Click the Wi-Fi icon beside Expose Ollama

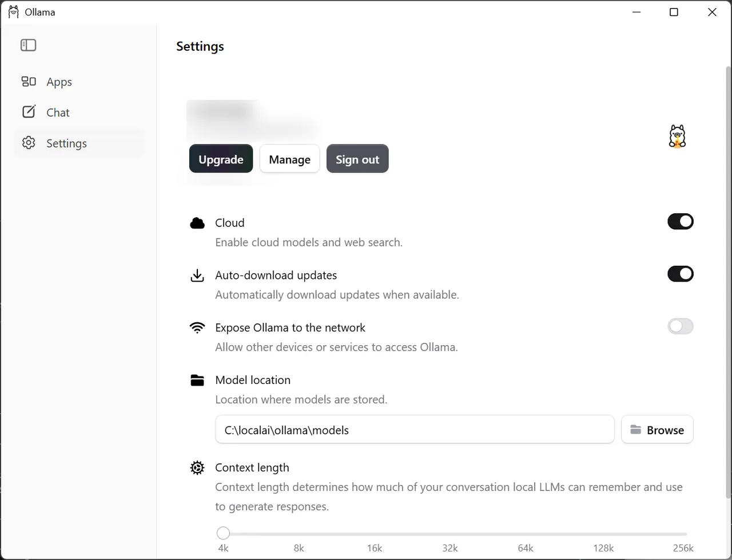(x=197, y=328)
